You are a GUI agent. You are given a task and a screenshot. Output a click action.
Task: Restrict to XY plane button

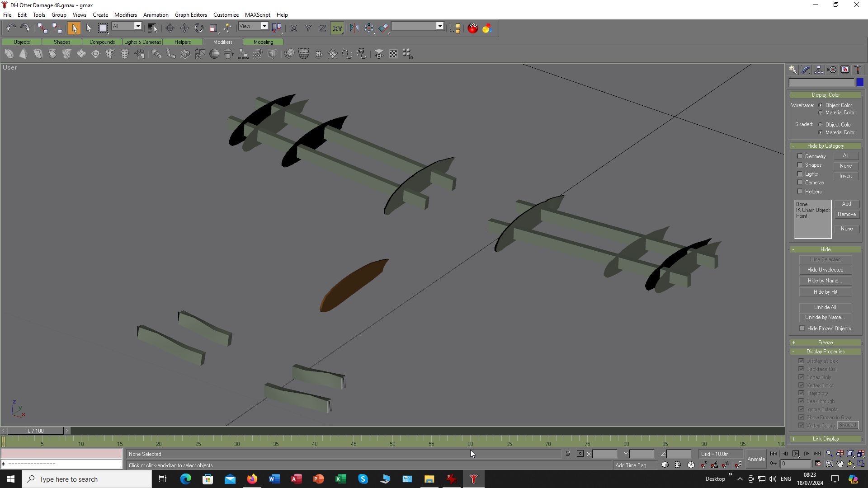337,28
